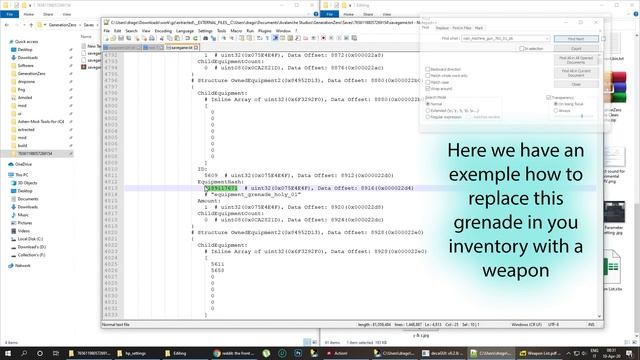This screenshot has width=640, height=360.
Task: Click the Undo toolbar icon
Action: click(x=188, y=38)
